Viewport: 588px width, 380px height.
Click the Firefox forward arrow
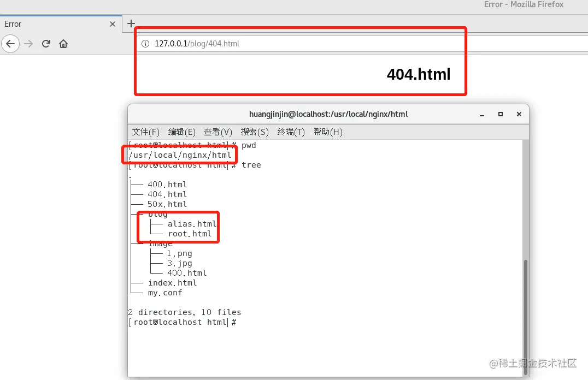(x=28, y=44)
